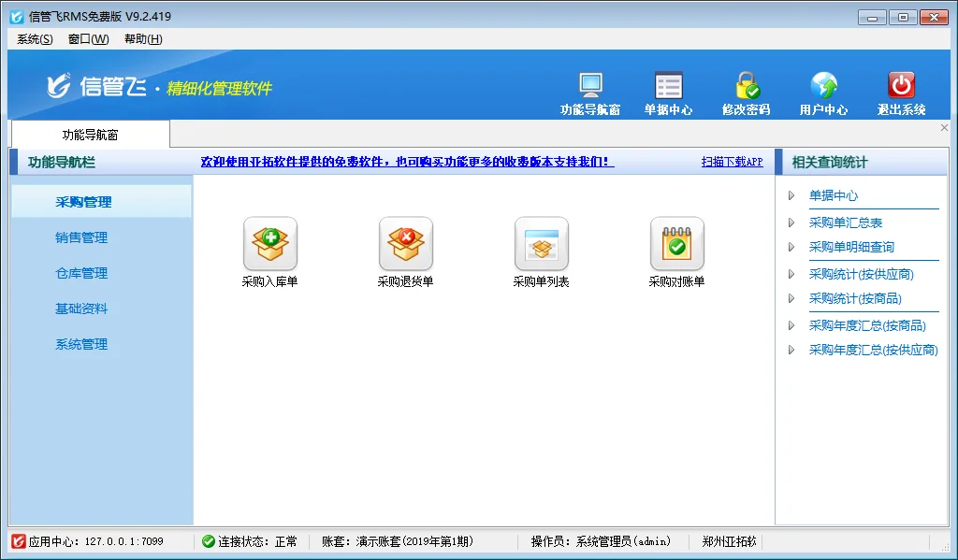This screenshot has height=560, width=958.
Task: Click the 精细化管理软件 slogan text
Action: click(219, 89)
